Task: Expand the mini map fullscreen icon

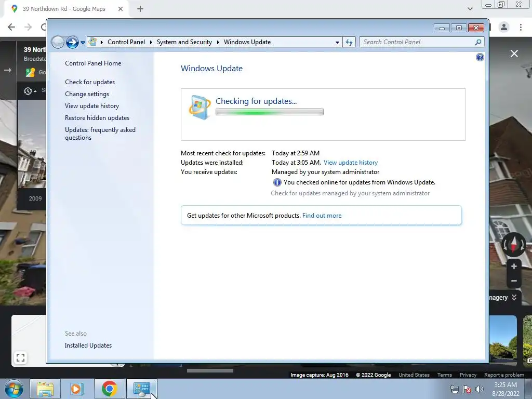Action: pos(20,357)
